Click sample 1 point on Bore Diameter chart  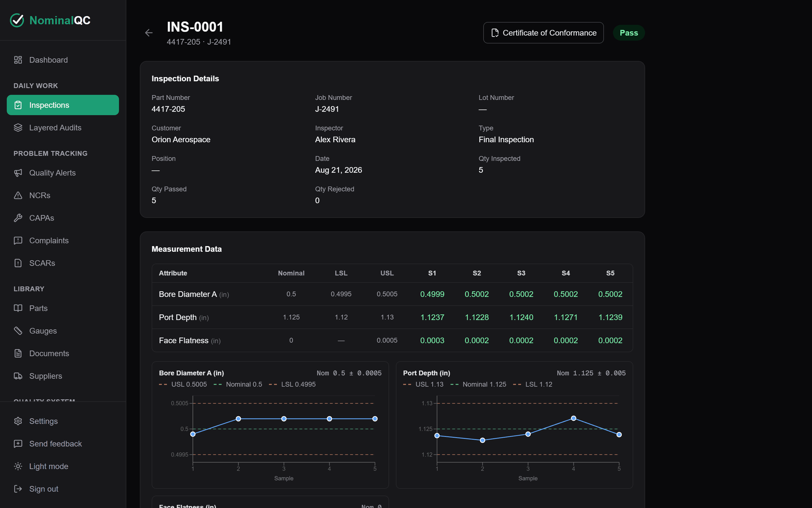pos(193,434)
